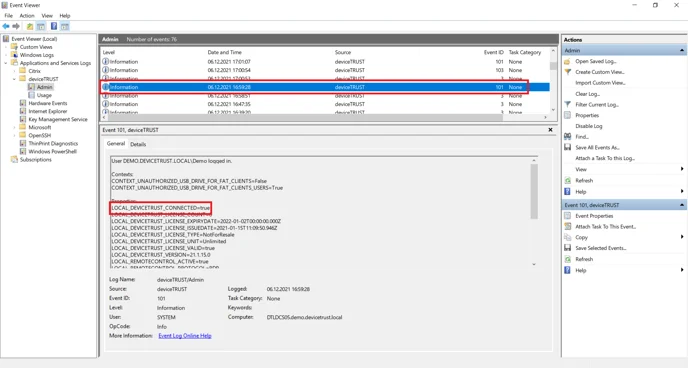Select the event logged at 06.12.2021 17:01:07
Screen dimensions: 688x368
click(x=325, y=62)
